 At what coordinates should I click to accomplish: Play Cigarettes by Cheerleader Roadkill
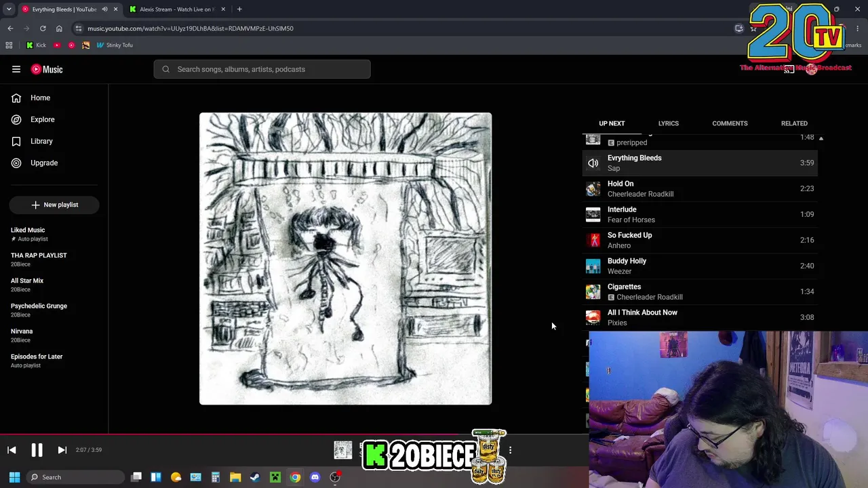701,291
